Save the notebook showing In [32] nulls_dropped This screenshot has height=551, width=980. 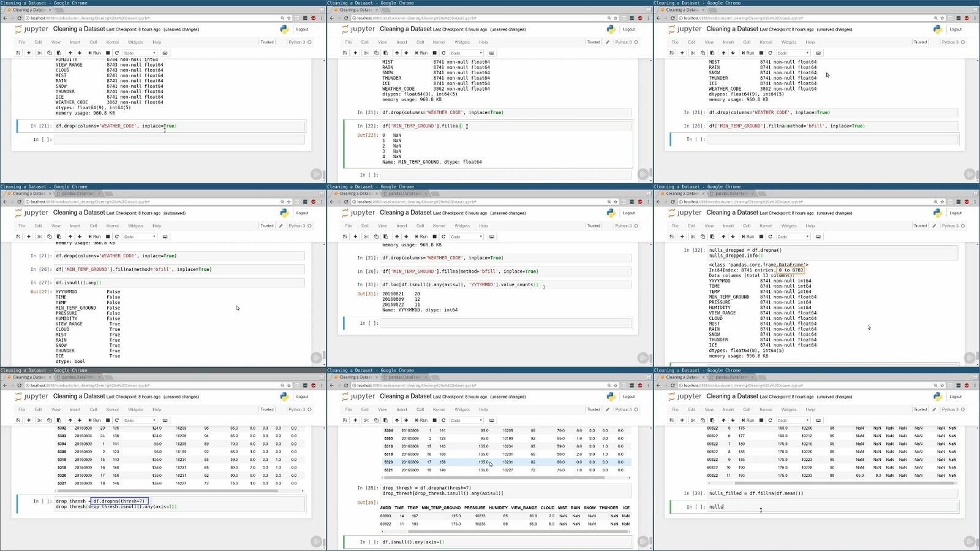point(671,237)
